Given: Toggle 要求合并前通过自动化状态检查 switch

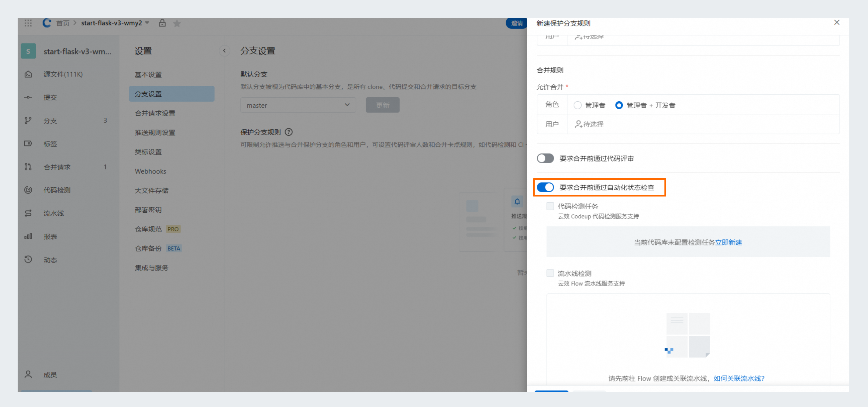Looking at the screenshot, I should coord(545,187).
